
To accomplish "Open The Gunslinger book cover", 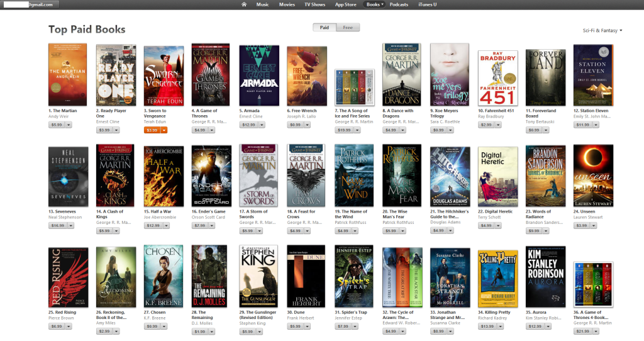I will coord(258,276).
